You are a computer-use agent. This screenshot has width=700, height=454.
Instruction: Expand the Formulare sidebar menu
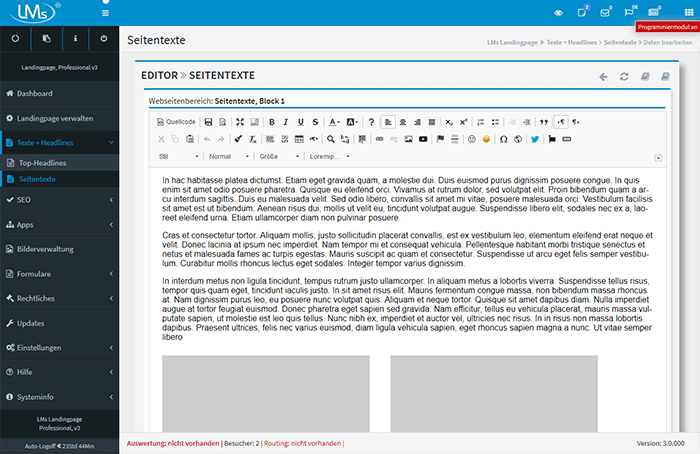(59, 274)
